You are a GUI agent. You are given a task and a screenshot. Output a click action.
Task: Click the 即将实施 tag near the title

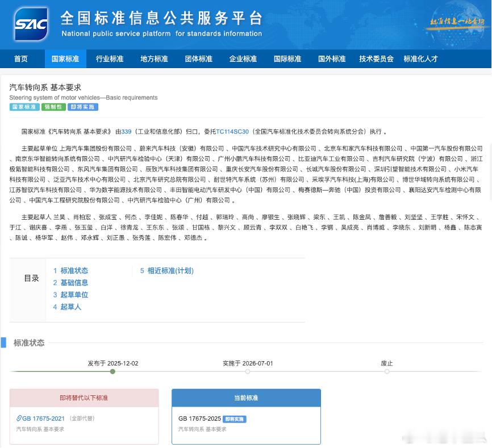81,107
